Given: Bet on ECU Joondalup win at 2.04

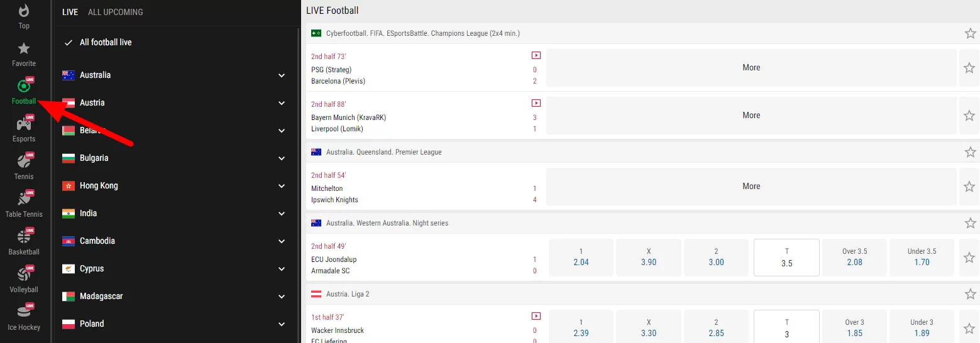Looking at the screenshot, I should coord(581,258).
